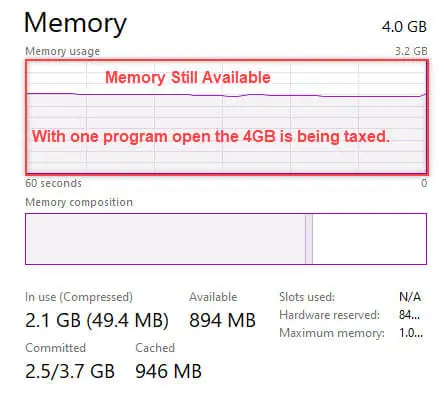Screen dimensions: 444x394
Task: Click the Available 894 MB value
Action: point(222,320)
